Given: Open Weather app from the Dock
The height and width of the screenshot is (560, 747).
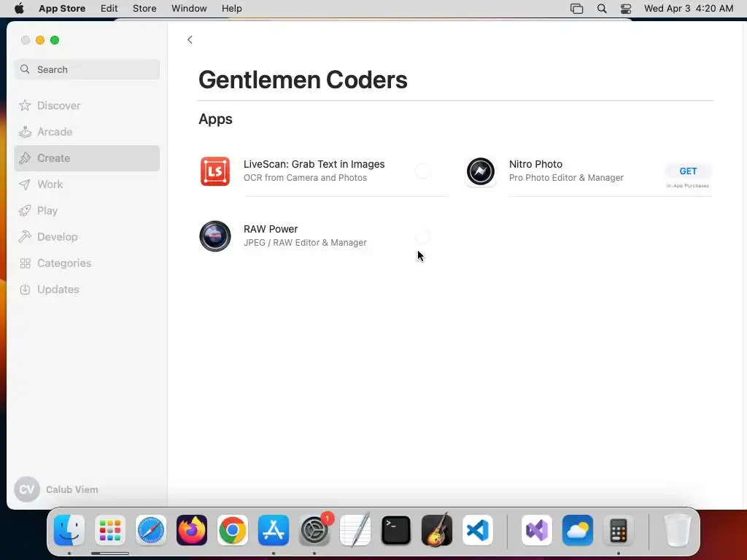Looking at the screenshot, I should click(578, 530).
